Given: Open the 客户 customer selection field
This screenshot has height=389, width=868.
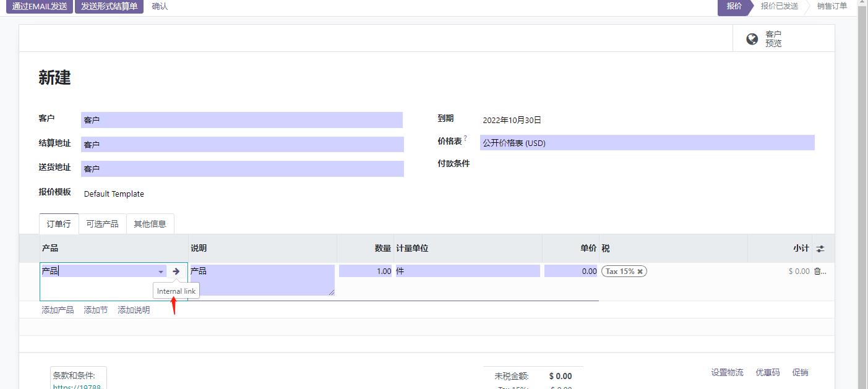Looking at the screenshot, I should click(241, 120).
